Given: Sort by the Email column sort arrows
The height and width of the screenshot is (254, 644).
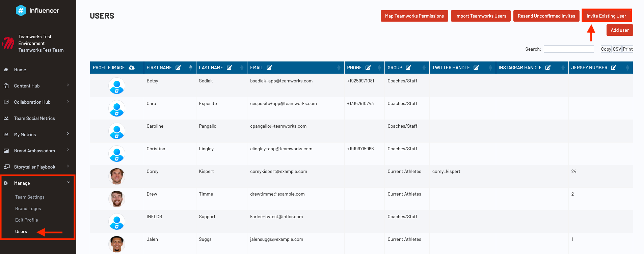Looking at the screenshot, I should coord(339,68).
